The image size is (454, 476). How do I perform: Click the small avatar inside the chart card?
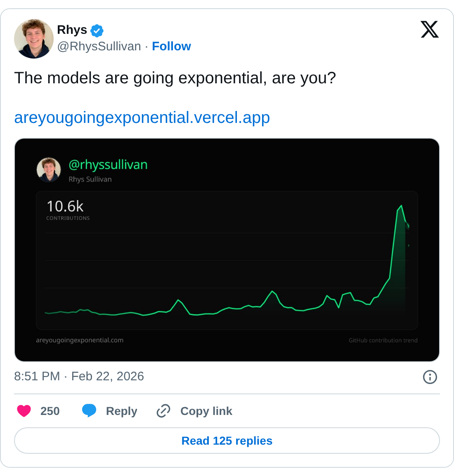[49, 170]
